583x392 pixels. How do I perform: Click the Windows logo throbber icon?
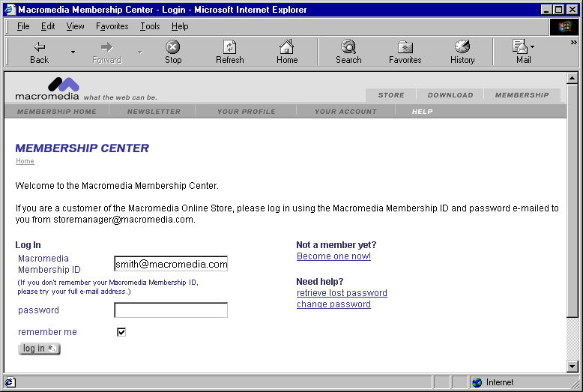[x=564, y=26]
